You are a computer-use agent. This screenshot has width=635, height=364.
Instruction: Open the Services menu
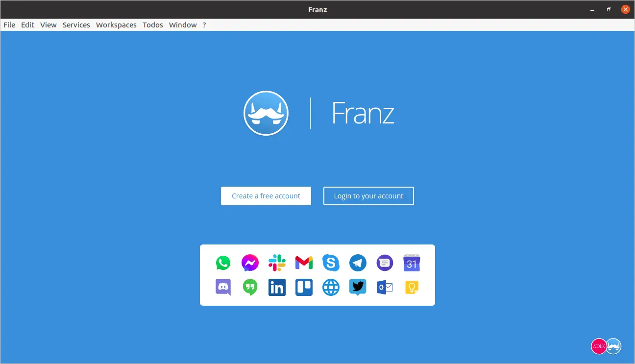76,25
